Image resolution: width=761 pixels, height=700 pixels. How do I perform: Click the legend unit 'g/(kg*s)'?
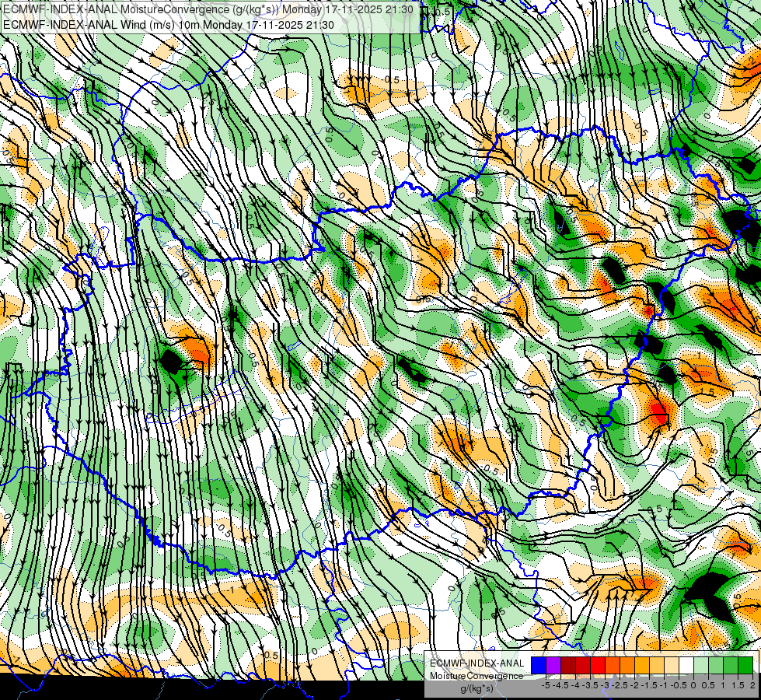tap(477, 688)
